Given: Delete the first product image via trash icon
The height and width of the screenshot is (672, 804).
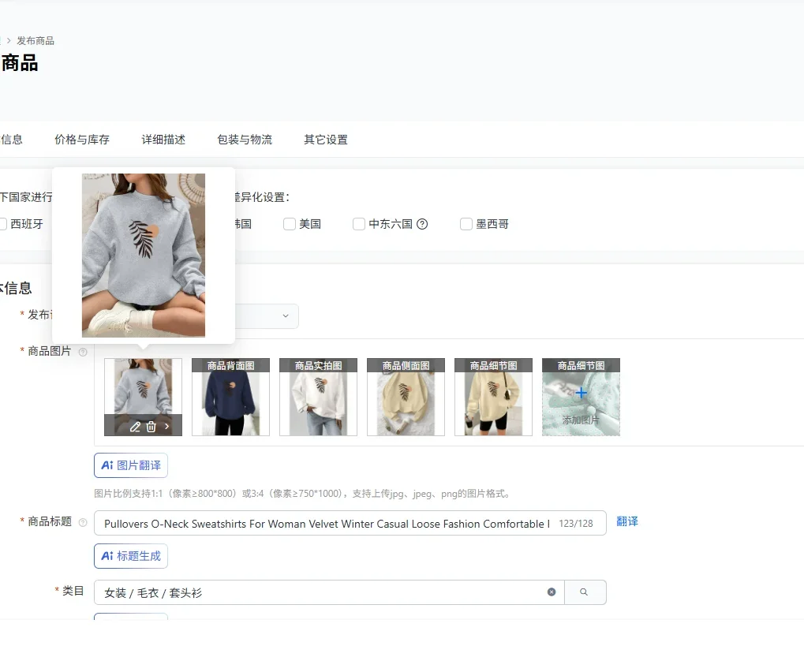Looking at the screenshot, I should click(x=151, y=427).
